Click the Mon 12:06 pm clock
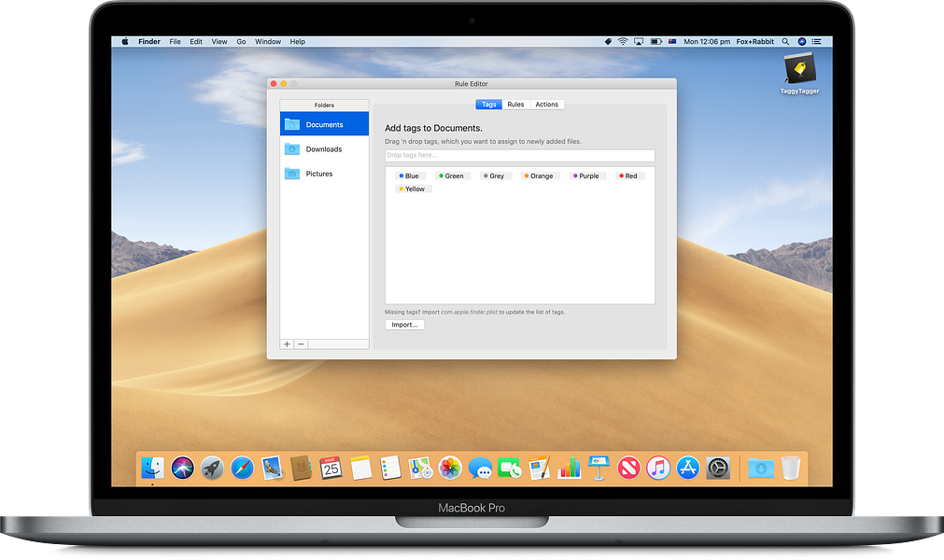 (707, 41)
